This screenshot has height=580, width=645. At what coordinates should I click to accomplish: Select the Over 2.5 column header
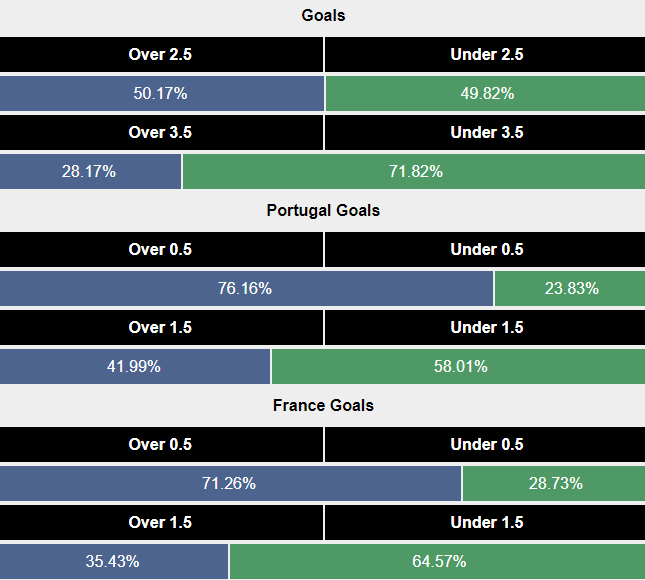[160, 55]
